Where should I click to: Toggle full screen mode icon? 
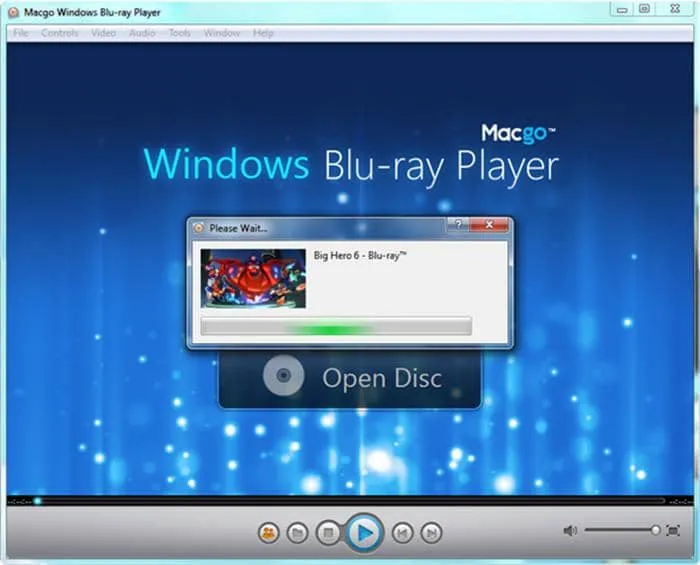coord(673,531)
